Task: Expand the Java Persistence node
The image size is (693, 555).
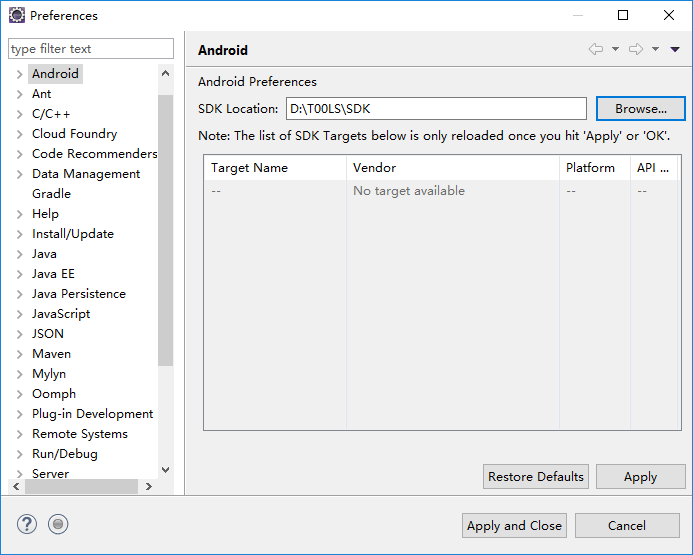Action: (x=19, y=294)
